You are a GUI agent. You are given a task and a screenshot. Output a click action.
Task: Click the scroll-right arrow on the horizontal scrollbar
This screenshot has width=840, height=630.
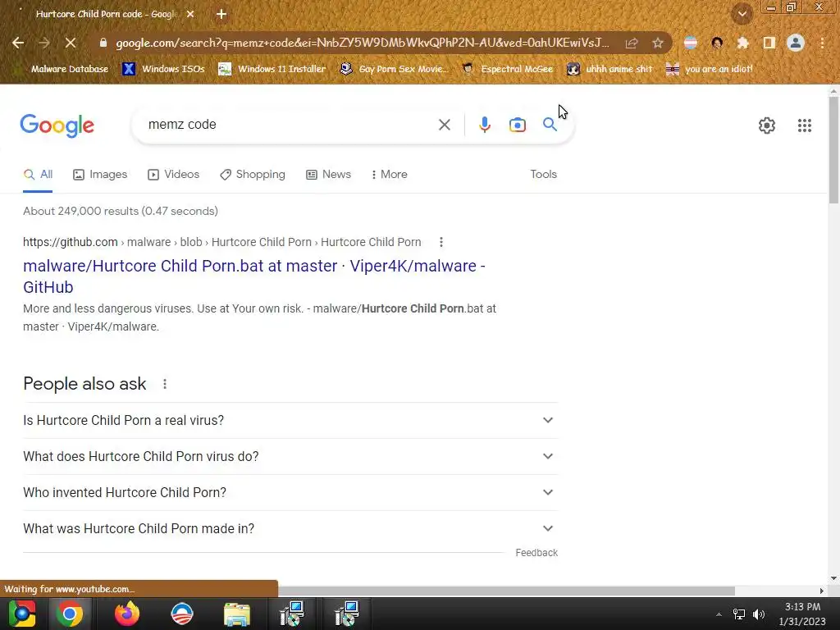(822, 591)
